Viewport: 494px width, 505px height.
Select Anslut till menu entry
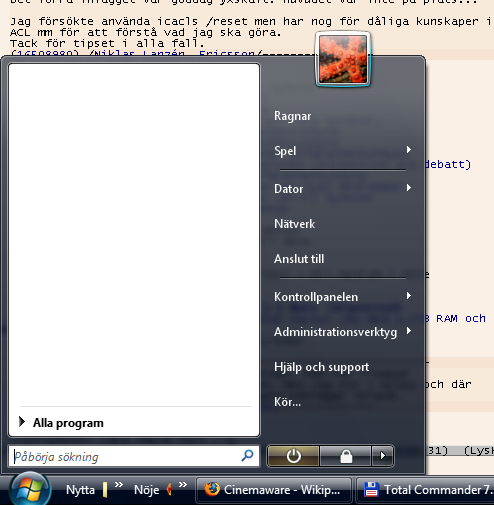coord(299,259)
